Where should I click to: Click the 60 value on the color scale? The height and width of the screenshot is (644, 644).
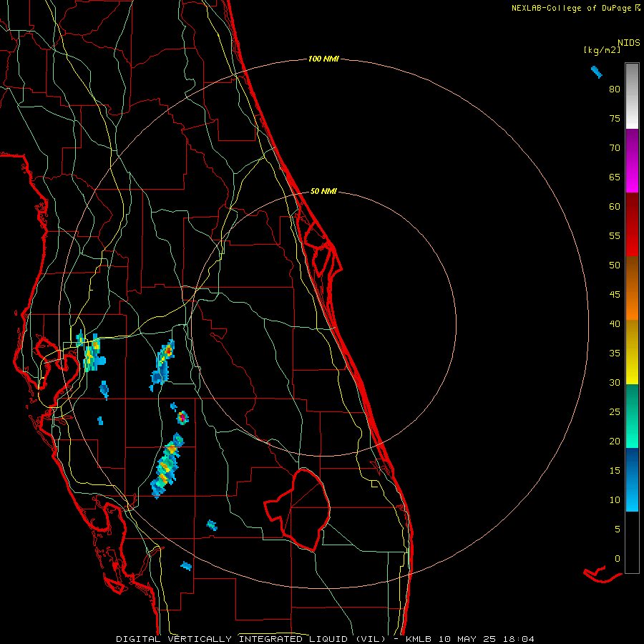pyautogui.click(x=615, y=207)
